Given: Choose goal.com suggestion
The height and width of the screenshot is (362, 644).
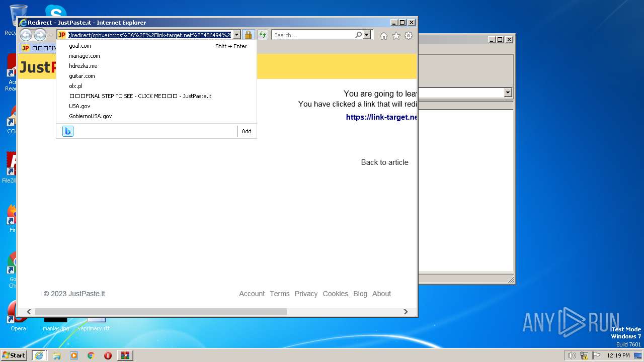Looking at the screenshot, I should click(156, 46).
